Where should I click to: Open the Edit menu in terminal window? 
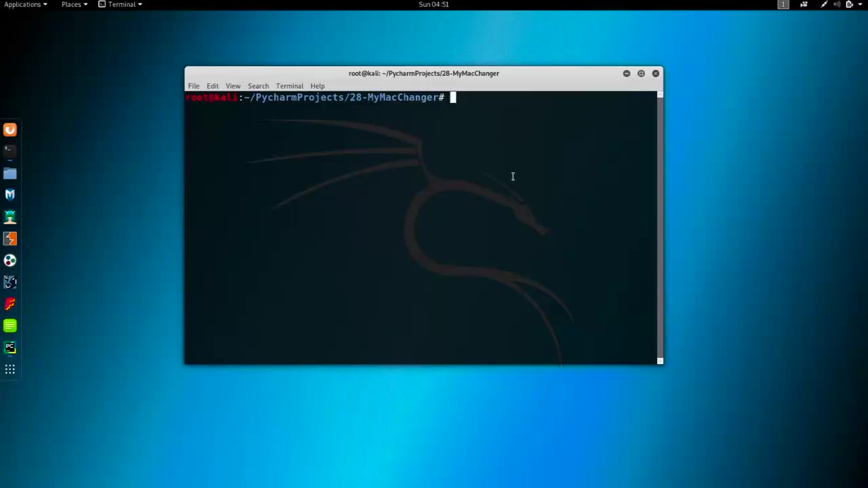[212, 86]
